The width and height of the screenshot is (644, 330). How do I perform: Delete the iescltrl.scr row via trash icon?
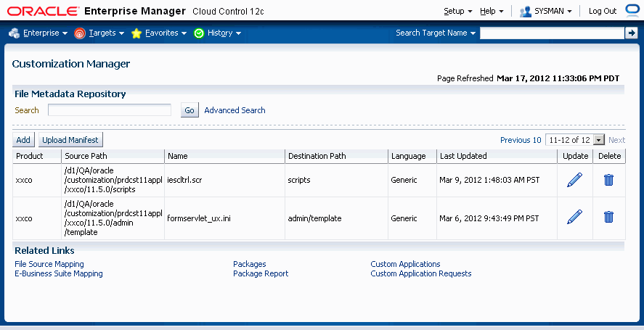608,180
